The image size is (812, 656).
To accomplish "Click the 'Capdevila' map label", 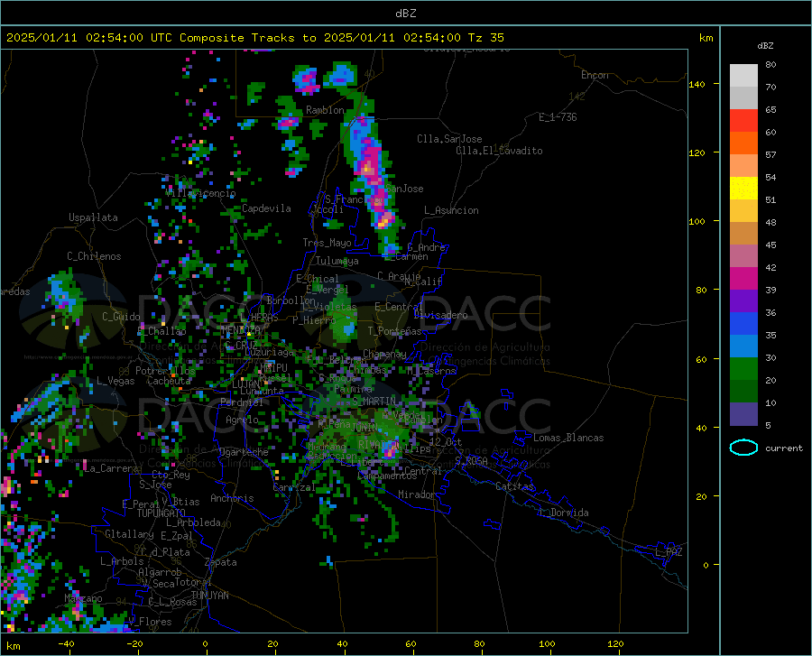I will pyautogui.click(x=266, y=208).
